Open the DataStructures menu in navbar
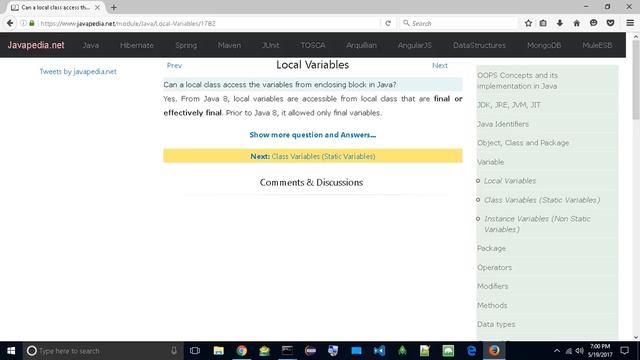The image size is (640, 360). (x=479, y=45)
